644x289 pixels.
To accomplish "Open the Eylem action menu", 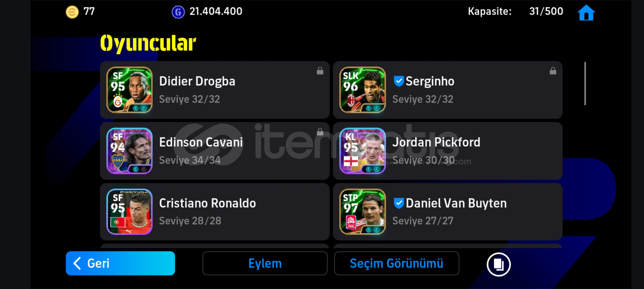I will coord(265,263).
